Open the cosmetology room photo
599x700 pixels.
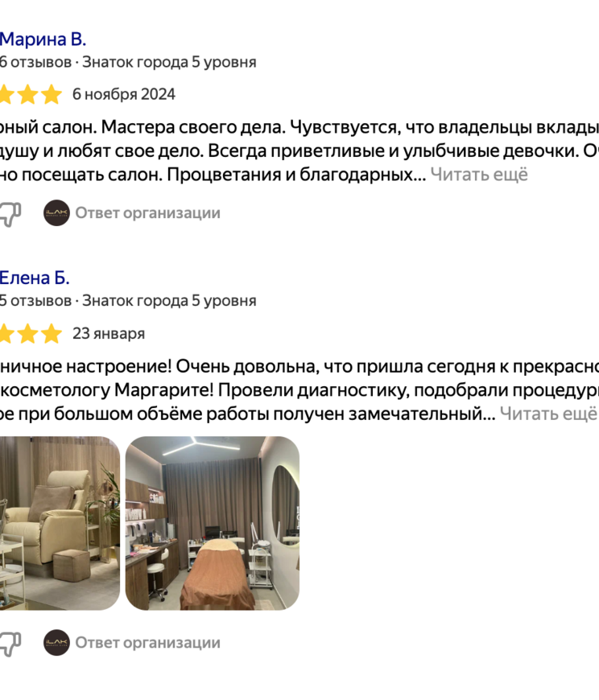(213, 523)
